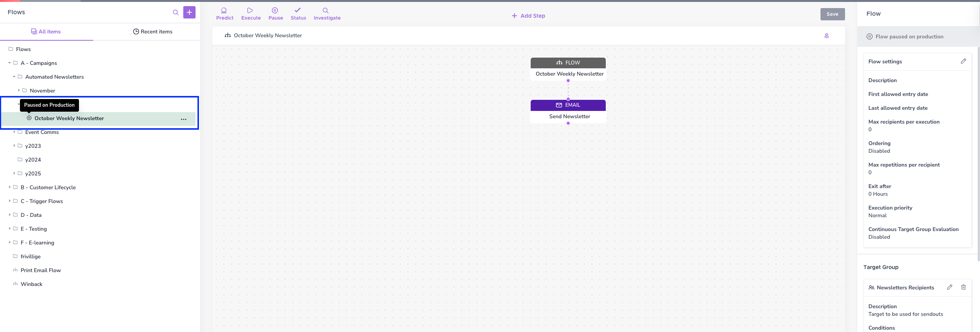
Task: Click the Print Email Flow hierarchy icon
Action: 15,270
